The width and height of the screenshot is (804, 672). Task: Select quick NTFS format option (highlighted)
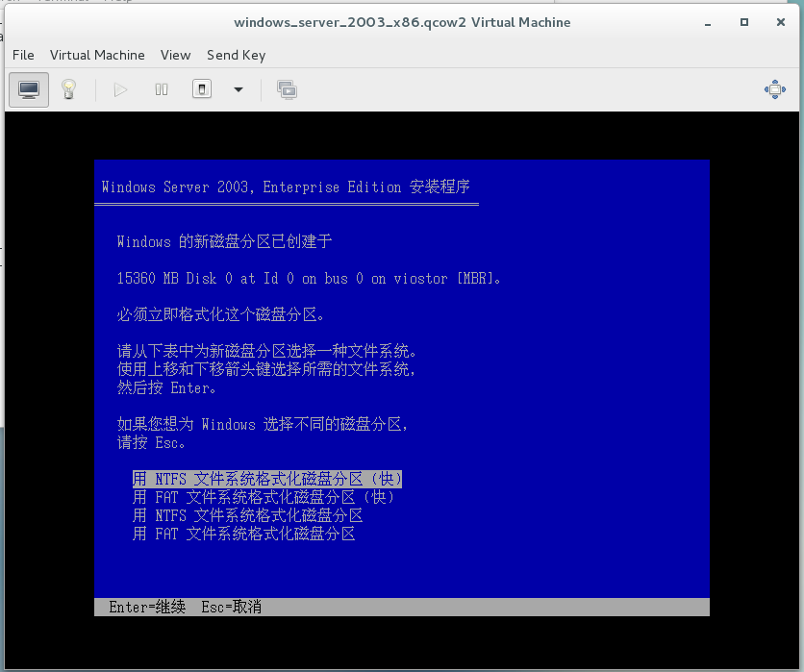(266, 479)
